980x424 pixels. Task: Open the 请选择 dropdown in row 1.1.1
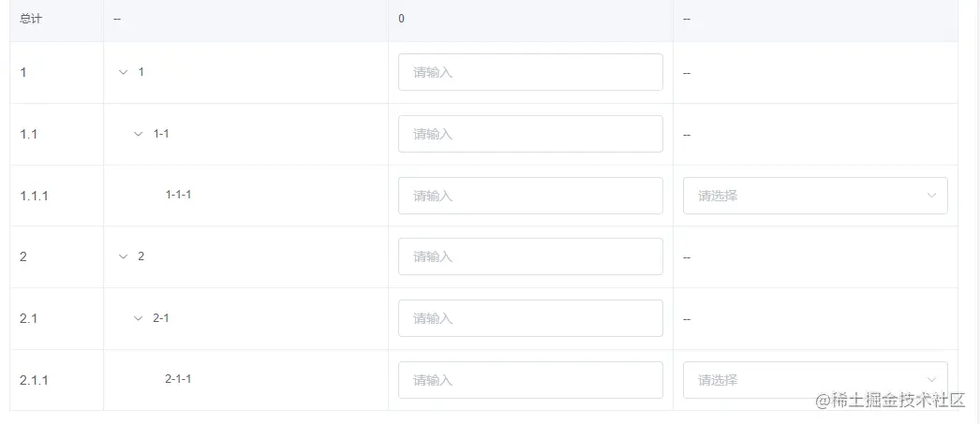click(x=815, y=196)
